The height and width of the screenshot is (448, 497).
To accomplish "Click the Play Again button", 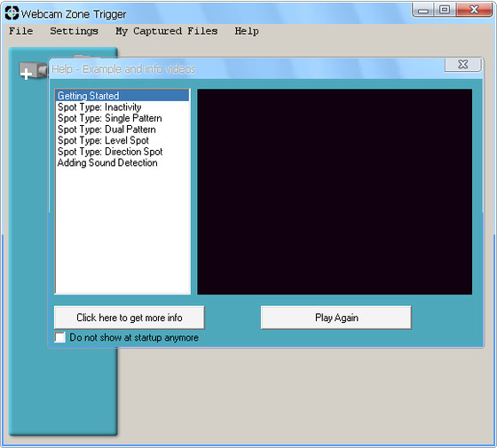I will click(336, 318).
